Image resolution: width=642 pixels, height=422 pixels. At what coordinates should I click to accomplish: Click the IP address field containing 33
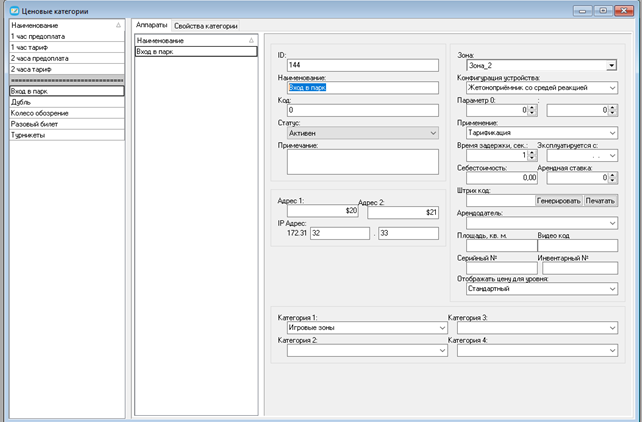[x=408, y=233]
